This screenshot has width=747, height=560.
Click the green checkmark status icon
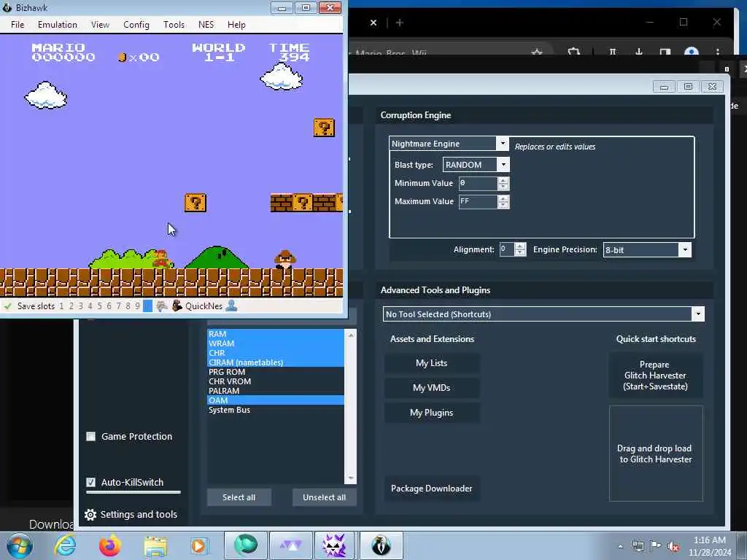(7, 306)
